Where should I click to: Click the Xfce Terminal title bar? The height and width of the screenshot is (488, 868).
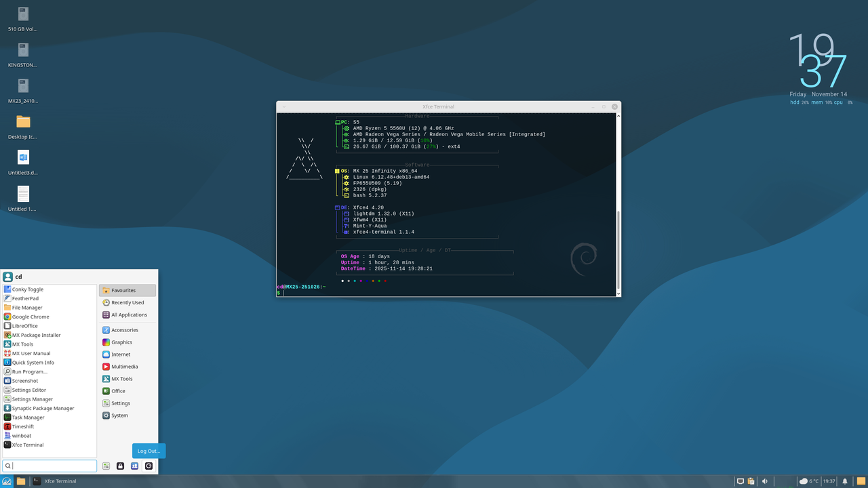[438, 106]
